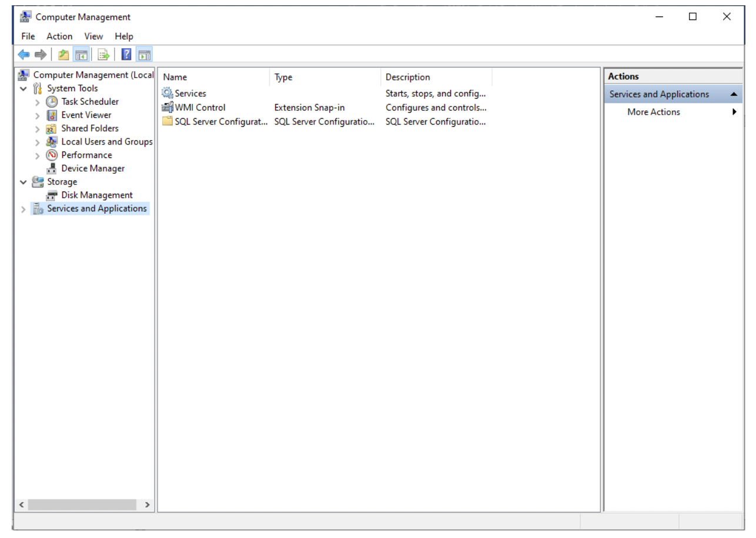Viewport: 756px width, 538px height.
Task: Select the Services row name
Action: click(x=190, y=93)
